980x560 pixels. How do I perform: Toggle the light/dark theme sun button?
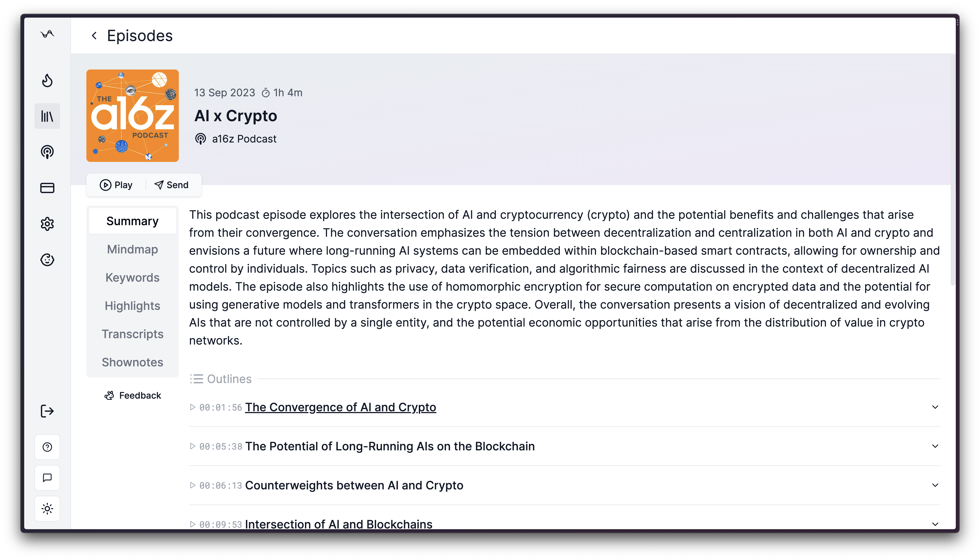(x=47, y=508)
